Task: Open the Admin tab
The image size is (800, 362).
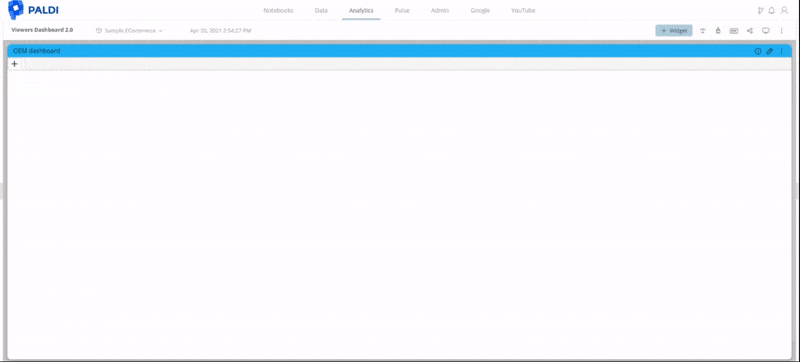Action: pos(440,10)
